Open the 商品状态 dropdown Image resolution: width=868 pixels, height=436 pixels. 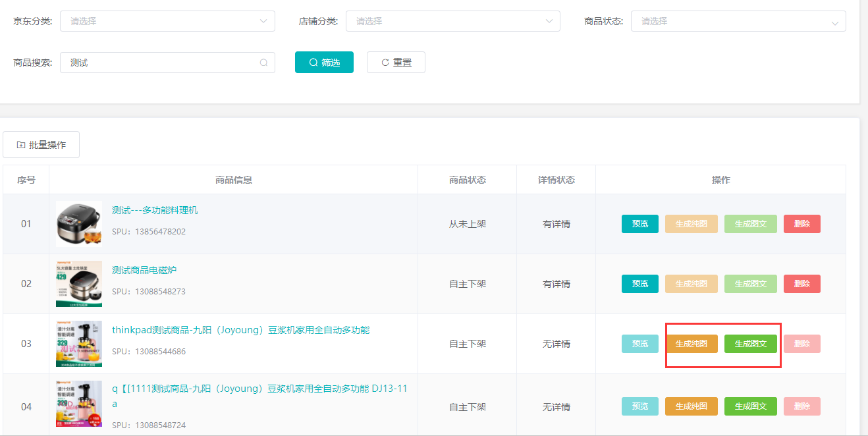click(738, 21)
